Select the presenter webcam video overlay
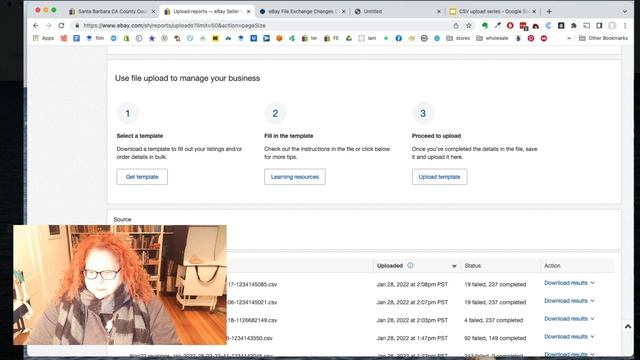The width and height of the screenshot is (640, 360). 120,285
